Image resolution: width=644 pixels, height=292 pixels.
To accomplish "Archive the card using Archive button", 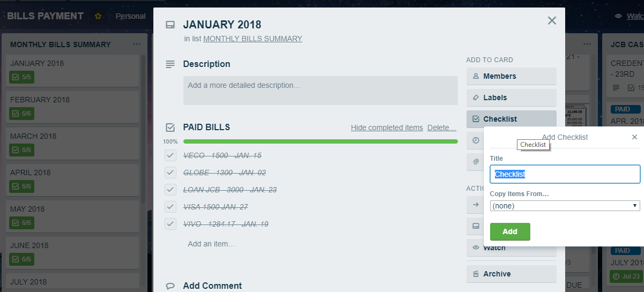I will pos(511,274).
